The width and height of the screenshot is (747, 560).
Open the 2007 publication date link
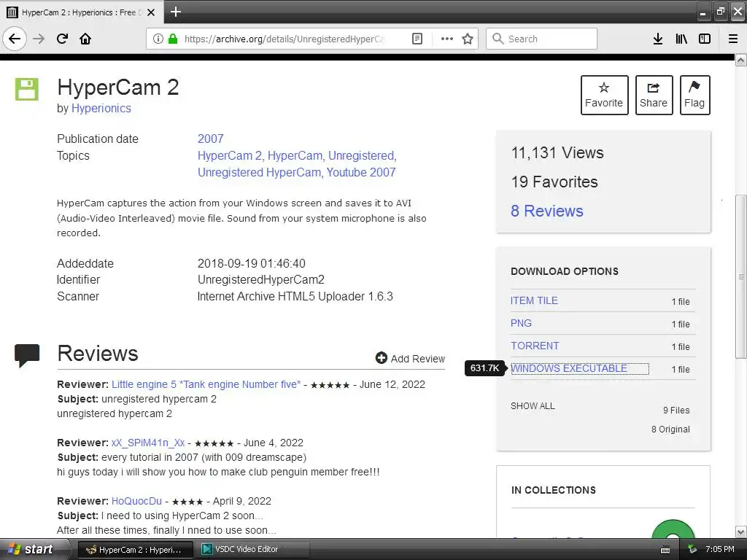[x=211, y=139]
